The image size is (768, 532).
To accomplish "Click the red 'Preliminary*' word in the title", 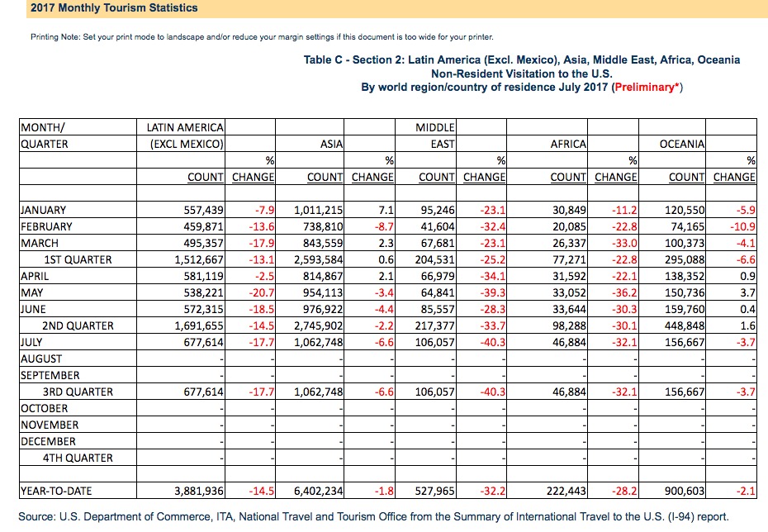I will pyautogui.click(x=647, y=88).
